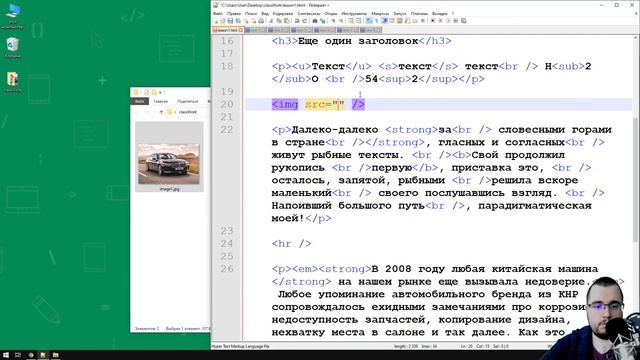This screenshot has width=640, height=360.
Task: Click the Корзина recycle bin desktop icon
Action: pyautogui.click(x=12, y=48)
